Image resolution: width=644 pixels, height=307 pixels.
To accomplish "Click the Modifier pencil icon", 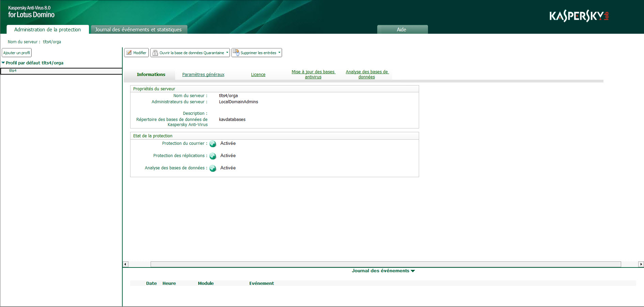I will (x=129, y=52).
